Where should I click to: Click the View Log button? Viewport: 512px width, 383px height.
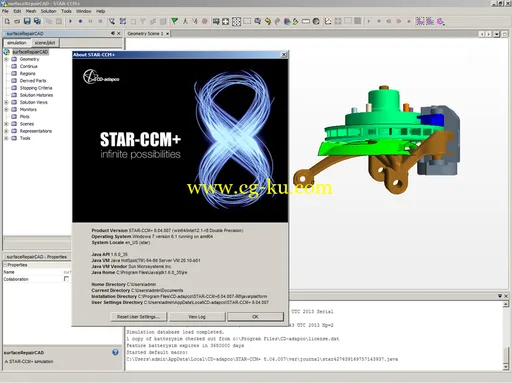(x=197, y=317)
